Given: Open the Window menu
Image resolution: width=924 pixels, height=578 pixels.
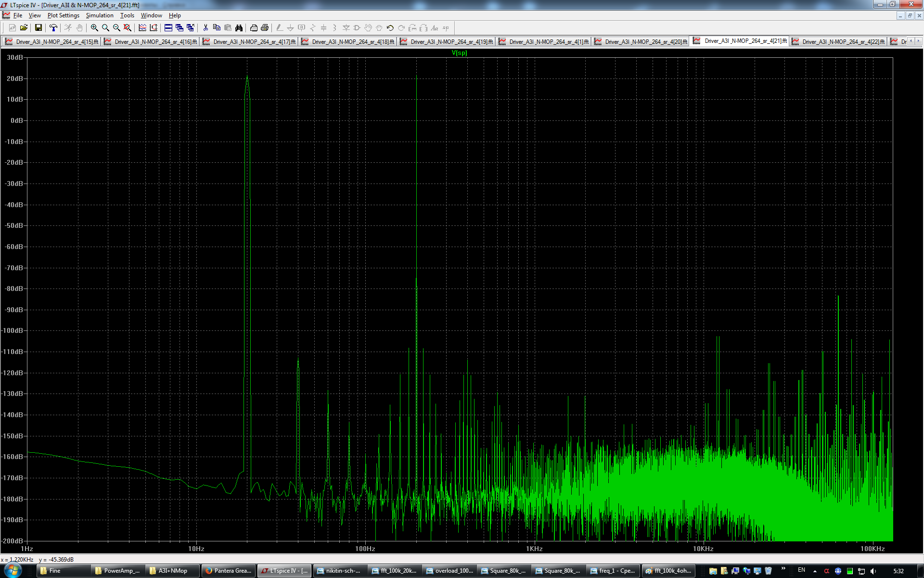Looking at the screenshot, I should (151, 15).
